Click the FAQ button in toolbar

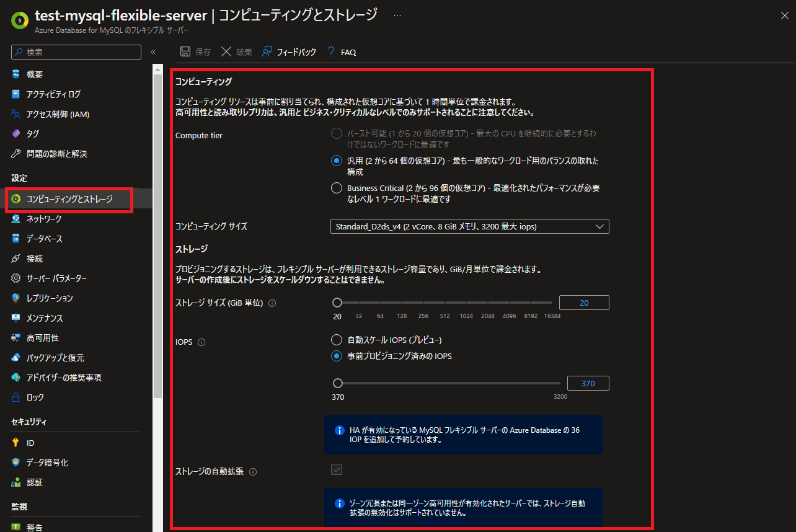click(341, 52)
